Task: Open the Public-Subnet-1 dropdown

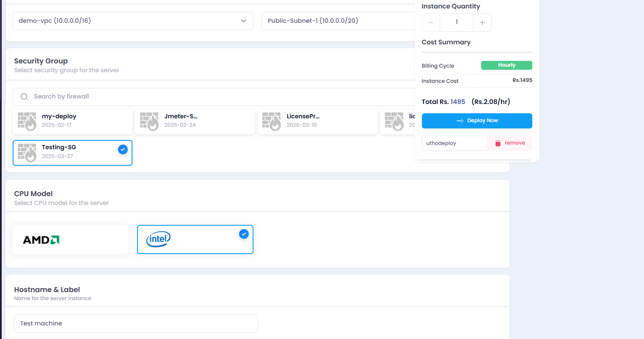Action: (338, 21)
